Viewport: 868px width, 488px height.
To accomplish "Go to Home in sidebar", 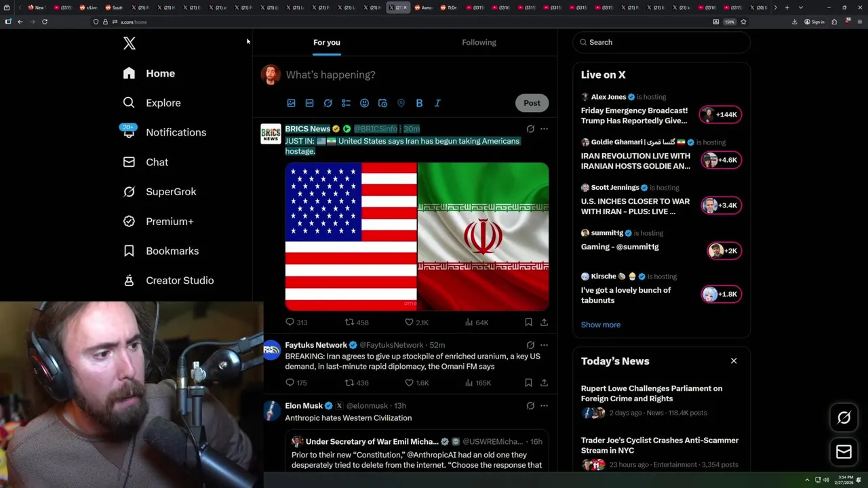I will click(149, 73).
